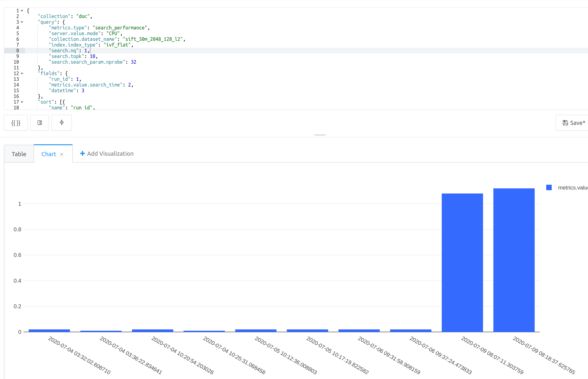
Task: Select the Chart tab
Action: (x=49, y=154)
